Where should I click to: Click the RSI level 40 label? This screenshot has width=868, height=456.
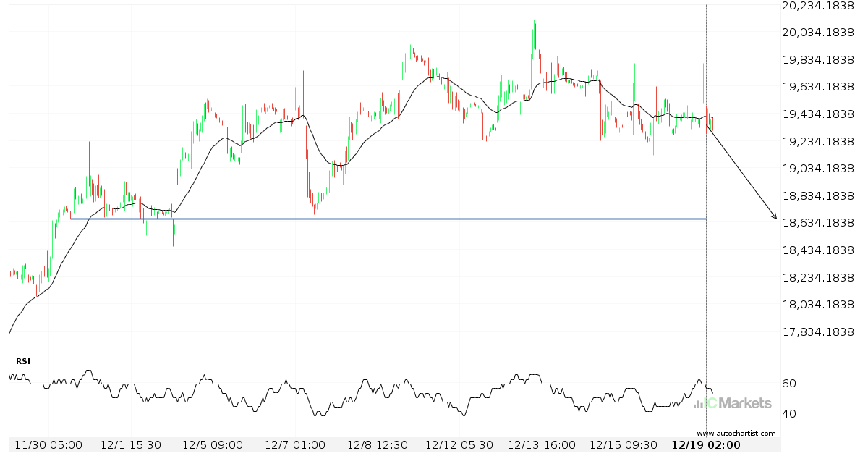(x=790, y=414)
